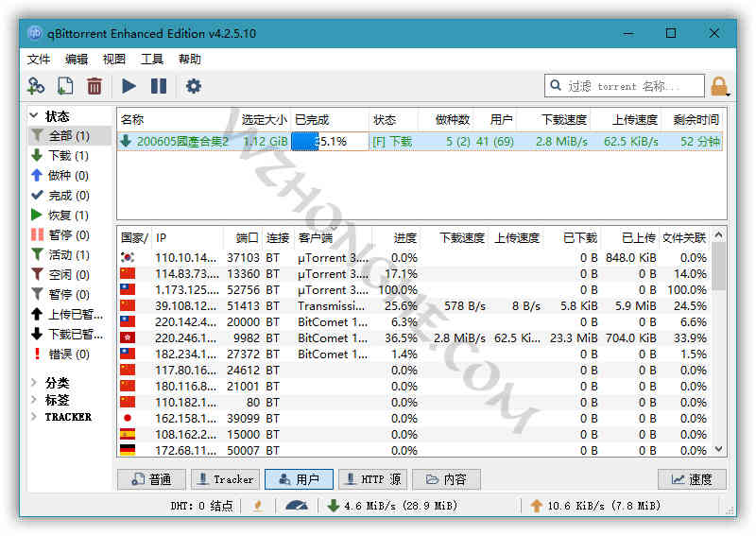The image size is (756, 536).
Task: Click the add torrent link icon
Action: coord(36,86)
